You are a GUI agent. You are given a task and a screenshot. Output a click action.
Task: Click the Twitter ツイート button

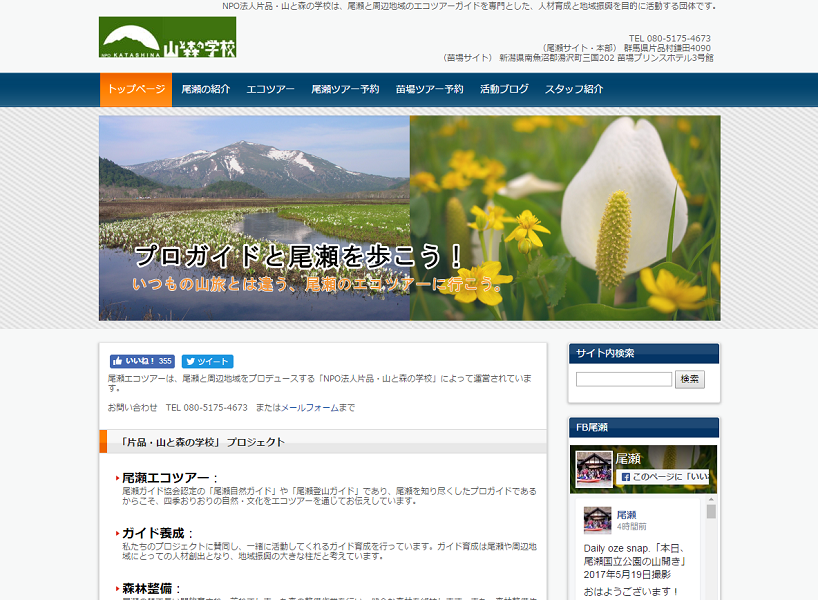(x=207, y=361)
